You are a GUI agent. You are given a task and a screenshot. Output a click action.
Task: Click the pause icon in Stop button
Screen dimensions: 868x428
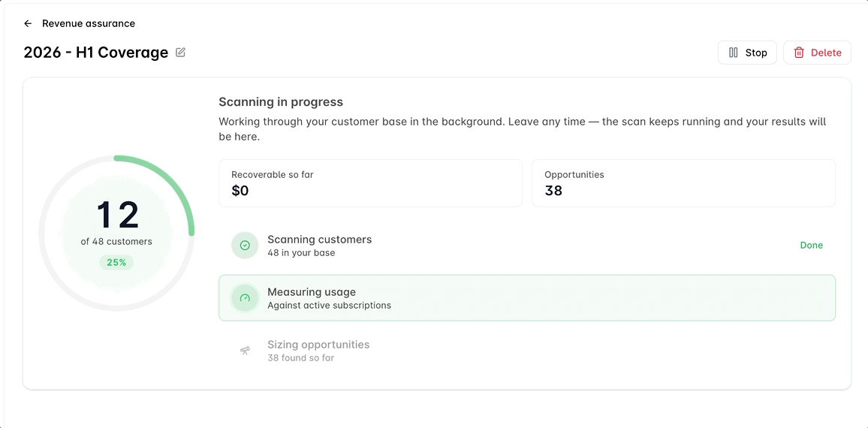pos(734,53)
